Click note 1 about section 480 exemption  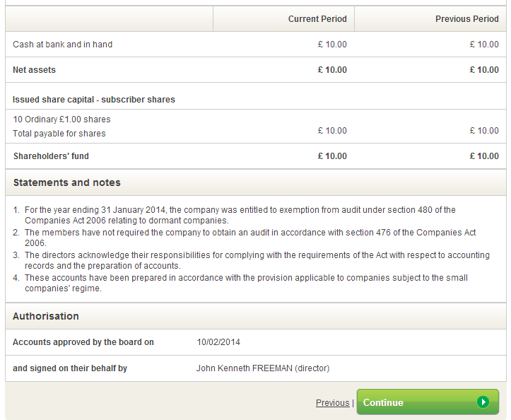(240, 215)
